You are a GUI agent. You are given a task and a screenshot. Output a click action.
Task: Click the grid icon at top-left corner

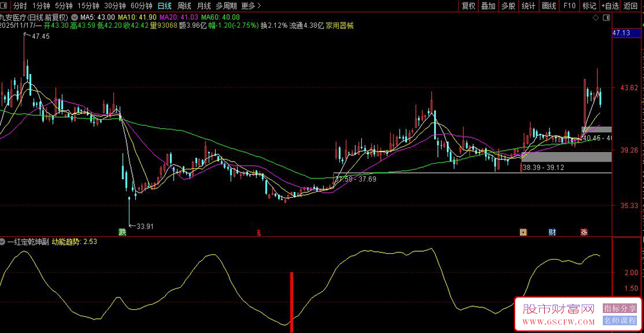point(5,6)
